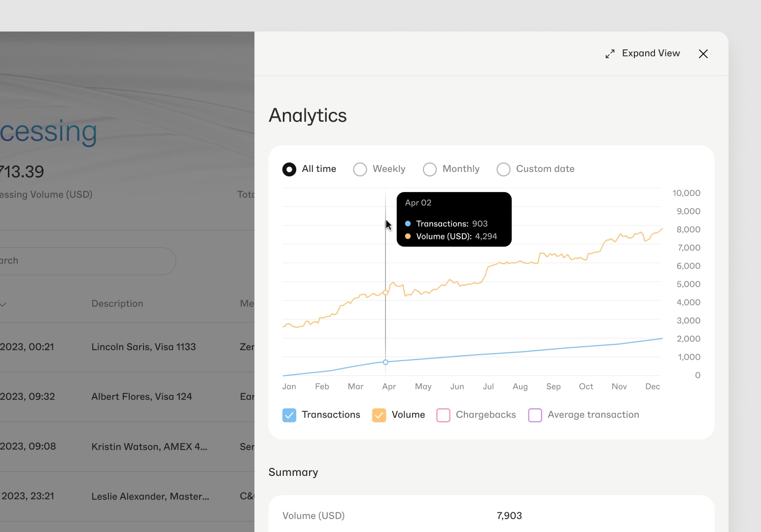Click the 2023, 09:08 date cell
761x532 pixels.
(28, 446)
